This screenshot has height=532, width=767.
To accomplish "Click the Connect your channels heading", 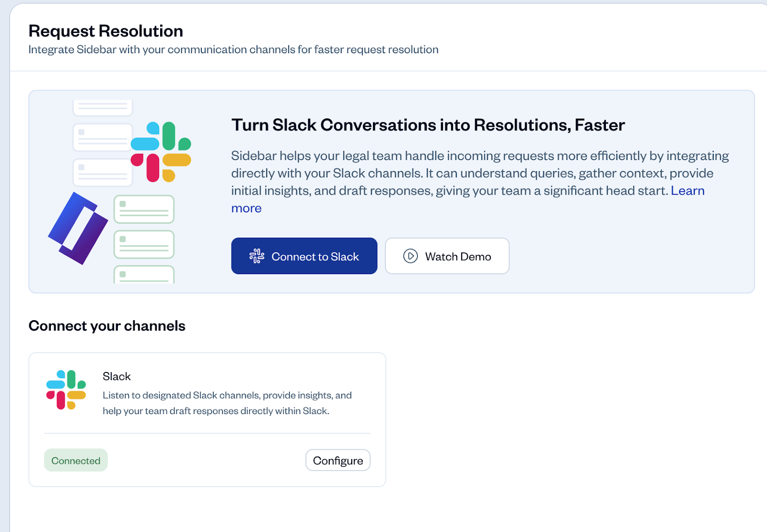I will [x=107, y=326].
